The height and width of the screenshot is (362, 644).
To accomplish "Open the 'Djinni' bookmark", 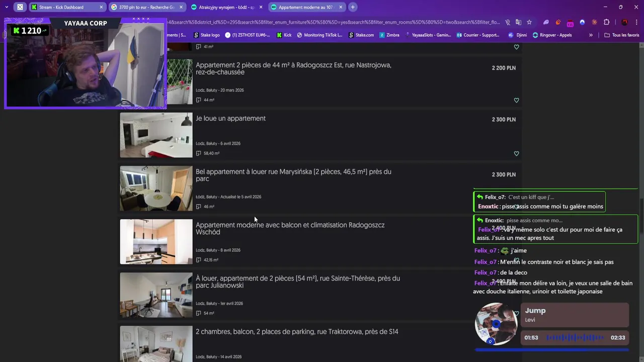I will (518, 35).
